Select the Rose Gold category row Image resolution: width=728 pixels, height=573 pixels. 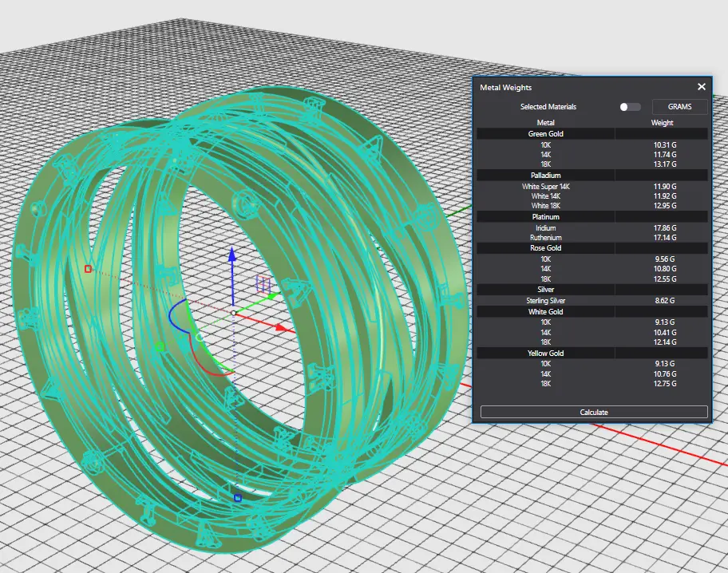546,248
